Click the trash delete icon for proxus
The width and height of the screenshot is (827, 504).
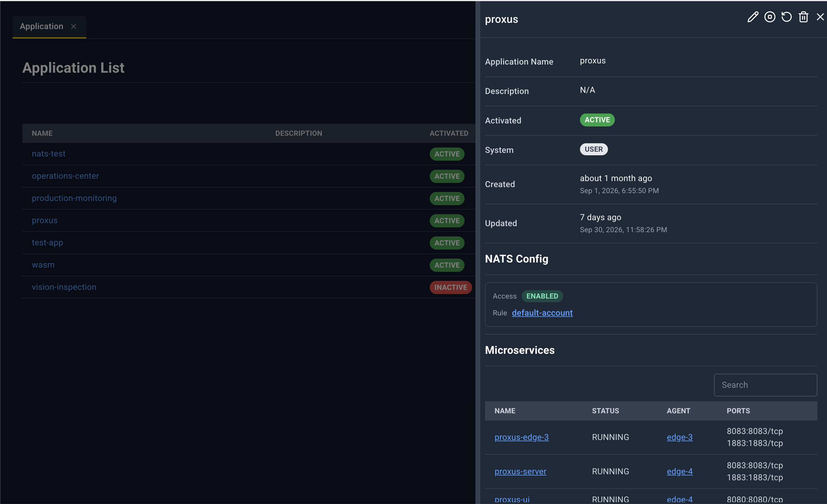click(803, 17)
